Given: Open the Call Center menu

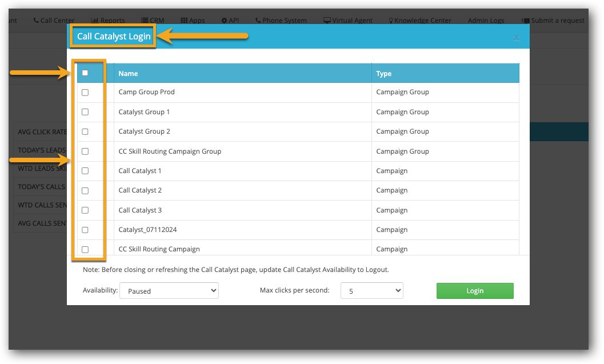Looking at the screenshot, I should click(54, 21).
